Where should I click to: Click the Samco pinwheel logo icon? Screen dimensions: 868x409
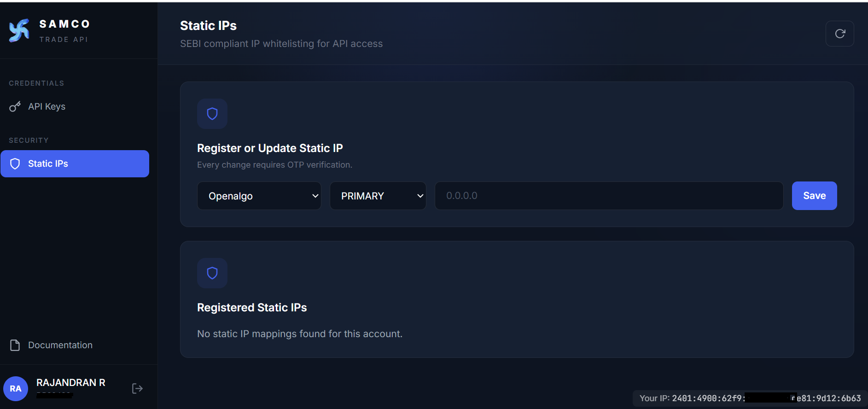pyautogui.click(x=19, y=30)
